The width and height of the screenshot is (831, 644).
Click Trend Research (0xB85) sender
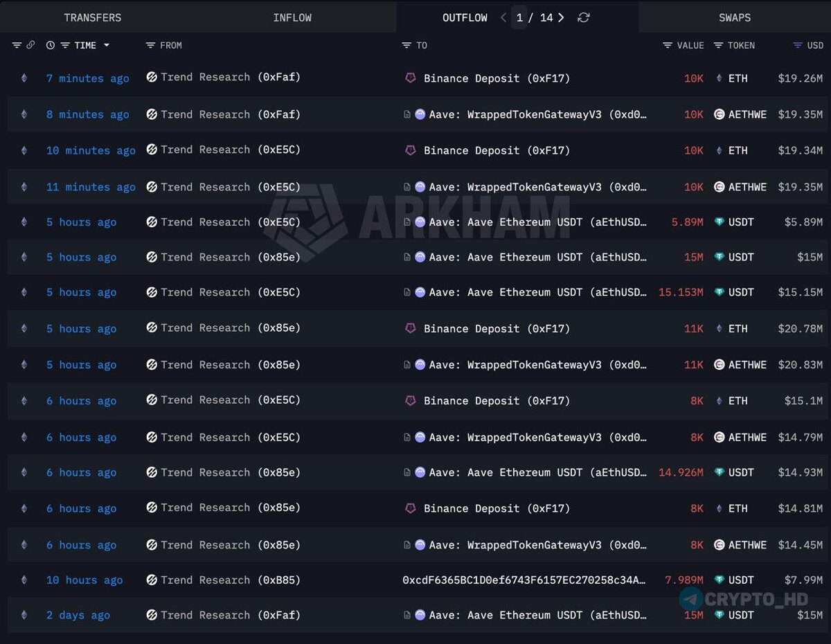tap(231, 580)
